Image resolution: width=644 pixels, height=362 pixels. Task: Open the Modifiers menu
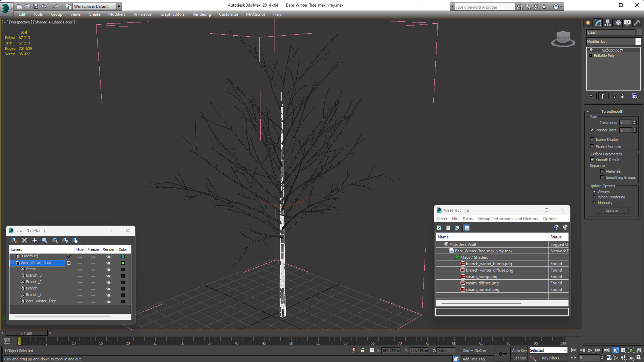(116, 14)
